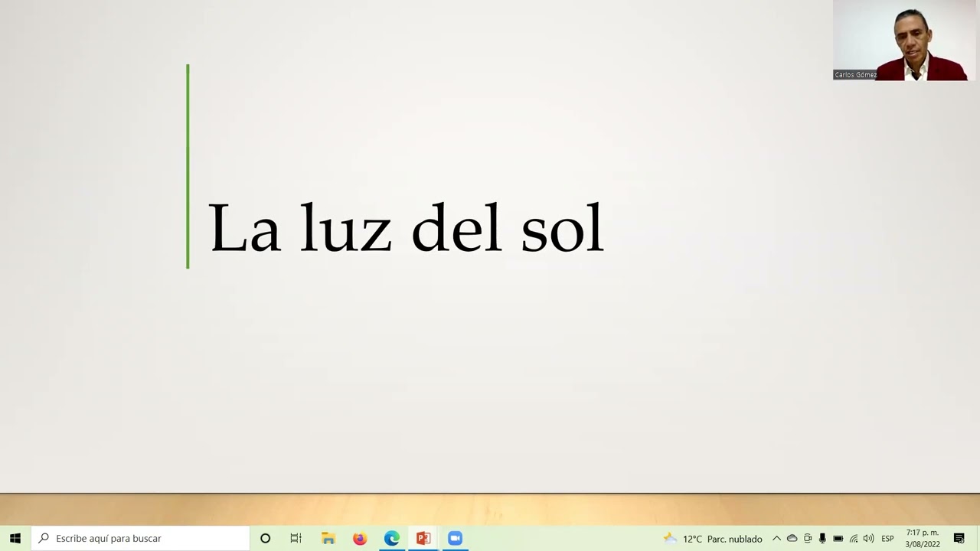This screenshot has height=551, width=980.
Task: Click the Meet Now camera tray icon
Action: pyautogui.click(x=808, y=539)
